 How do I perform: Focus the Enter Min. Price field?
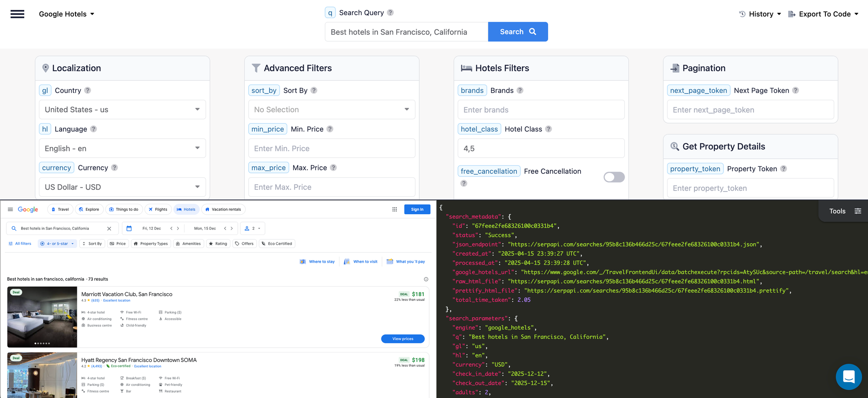(332, 148)
